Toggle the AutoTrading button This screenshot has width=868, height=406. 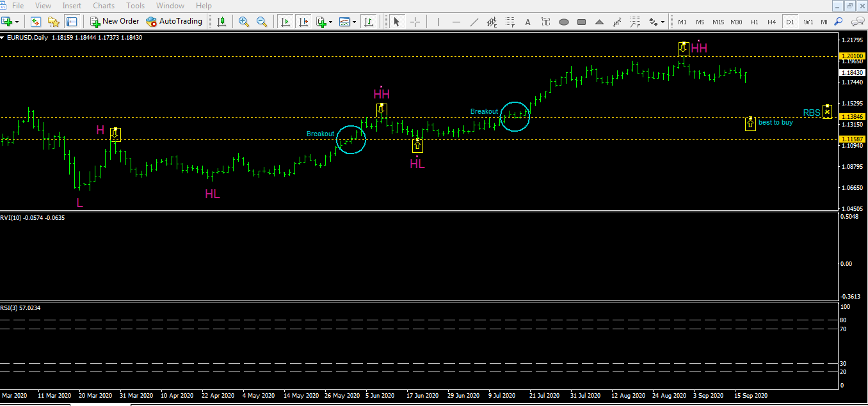174,22
